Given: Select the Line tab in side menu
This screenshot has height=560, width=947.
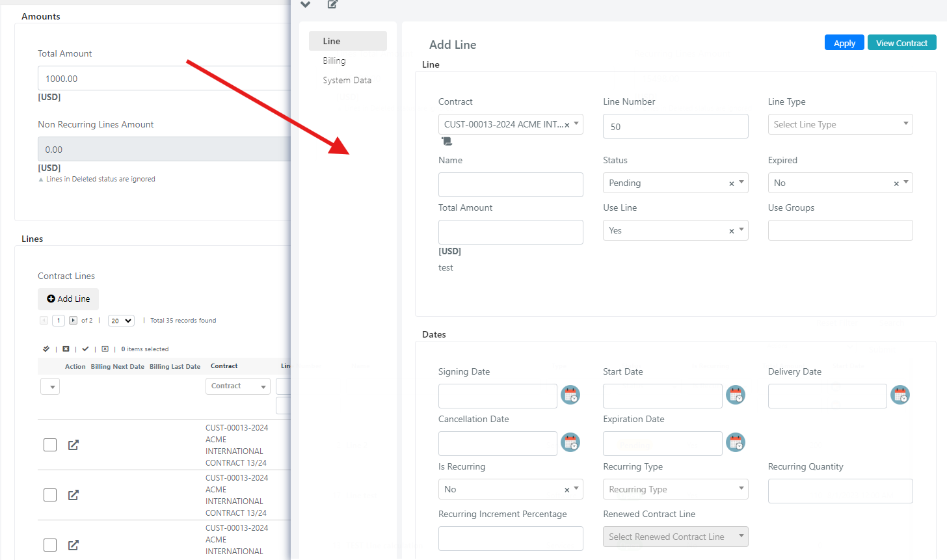Looking at the screenshot, I should pos(348,41).
